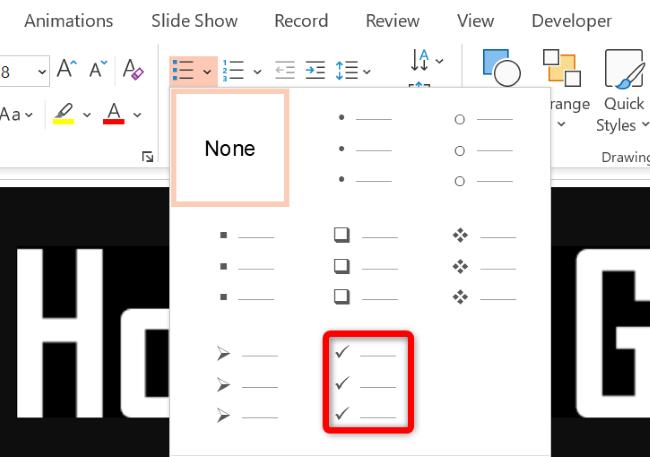This screenshot has height=457, width=650.
Task: Choose filled round bullets style
Action: pos(365,149)
